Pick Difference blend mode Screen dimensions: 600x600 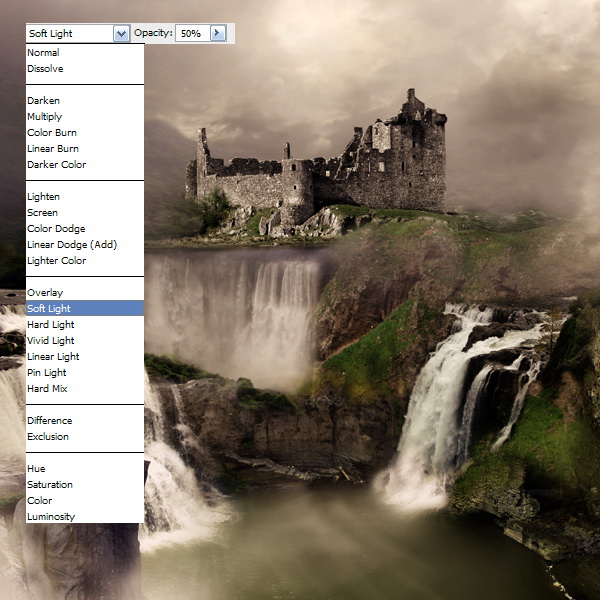(50, 421)
